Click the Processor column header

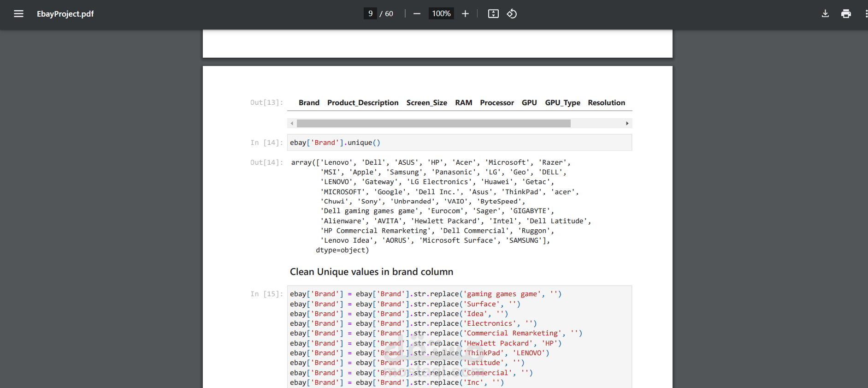point(497,102)
